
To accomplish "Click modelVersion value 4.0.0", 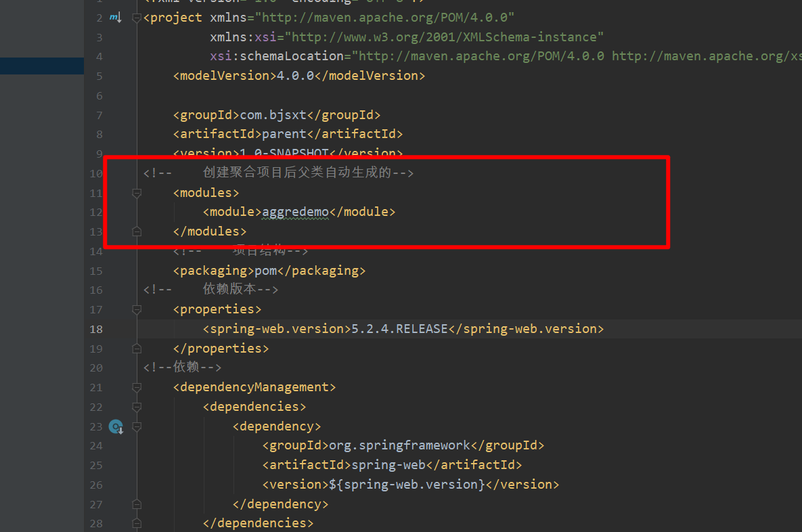I will (295, 76).
